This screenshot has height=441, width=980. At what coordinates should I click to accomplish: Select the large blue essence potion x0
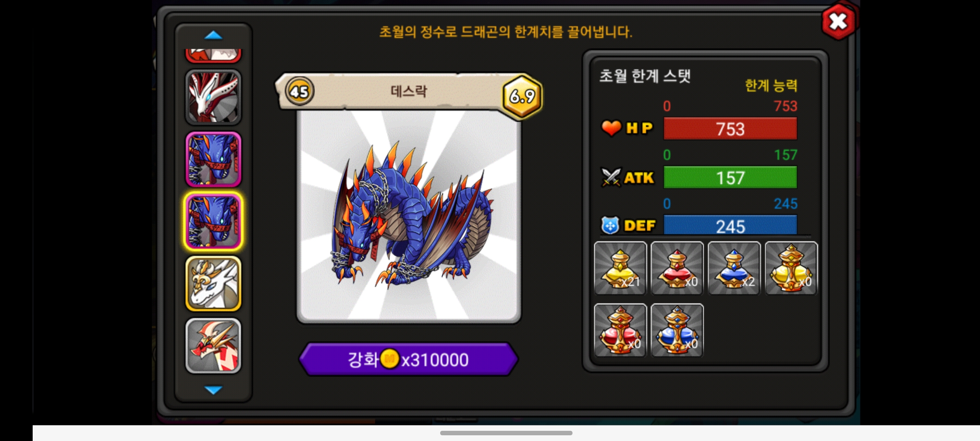pyautogui.click(x=677, y=330)
